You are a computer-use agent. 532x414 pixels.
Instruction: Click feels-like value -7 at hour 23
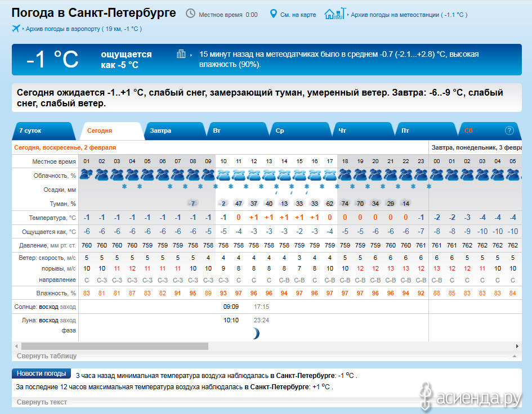click(x=421, y=231)
